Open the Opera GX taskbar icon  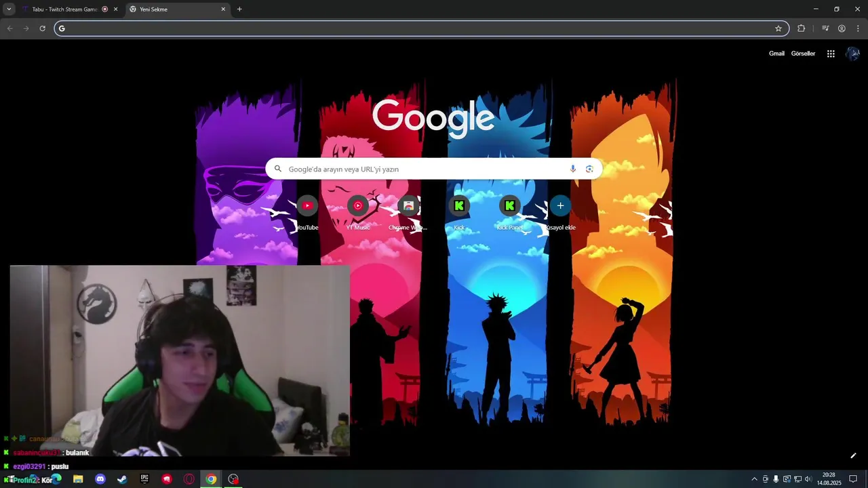click(x=189, y=479)
